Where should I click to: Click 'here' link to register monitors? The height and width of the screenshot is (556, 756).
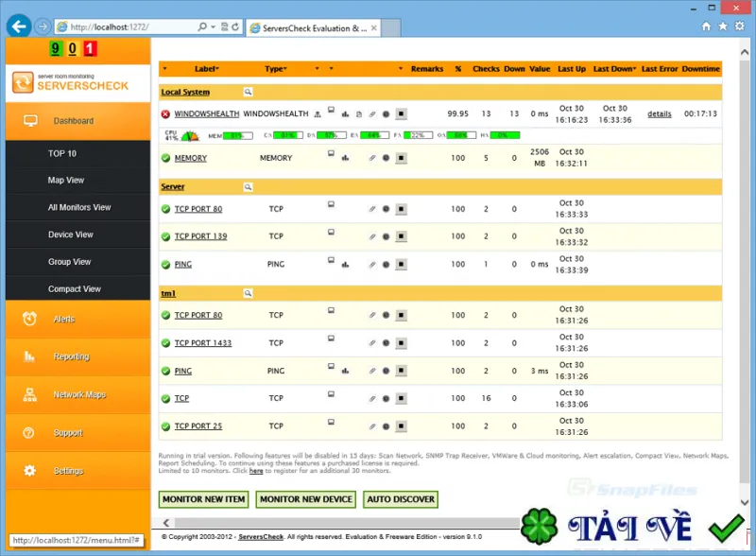256,471
